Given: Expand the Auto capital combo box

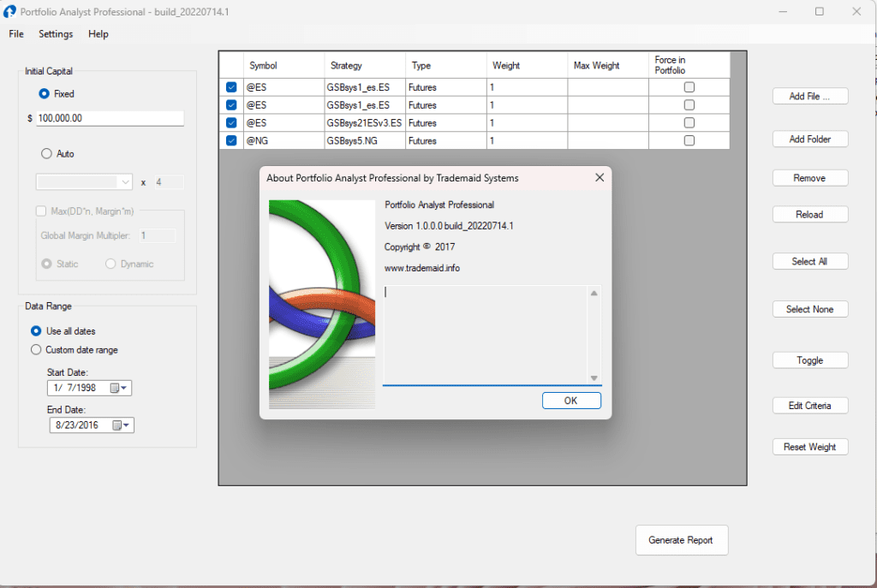Looking at the screenshot, I should coord(126,182).
